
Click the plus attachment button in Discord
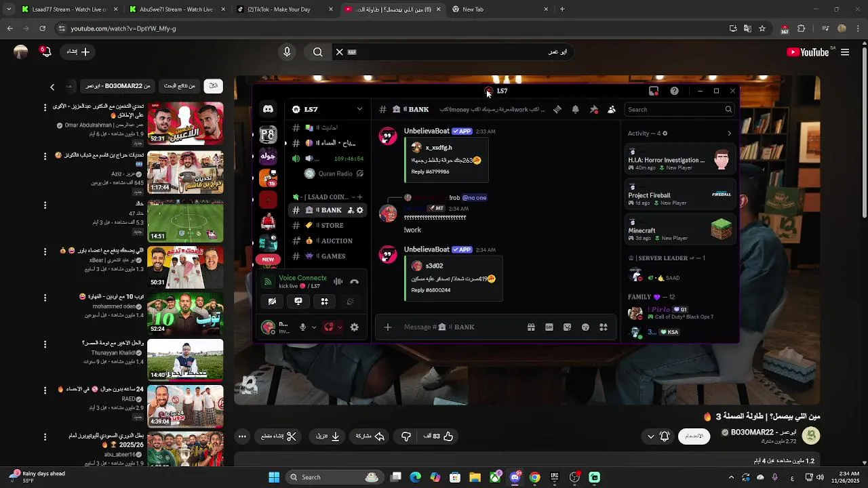click(387, 327)
